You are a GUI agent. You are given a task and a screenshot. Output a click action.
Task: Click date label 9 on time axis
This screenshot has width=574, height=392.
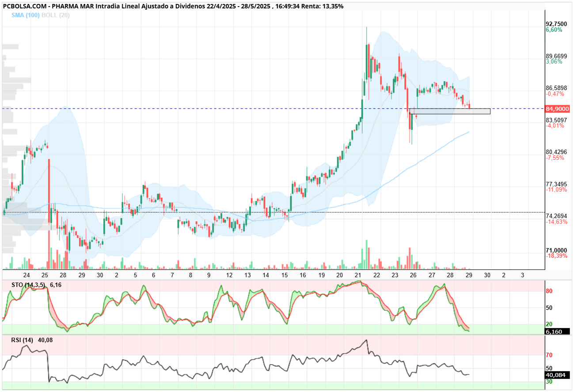pyautogui.click(x=209, y=275)
